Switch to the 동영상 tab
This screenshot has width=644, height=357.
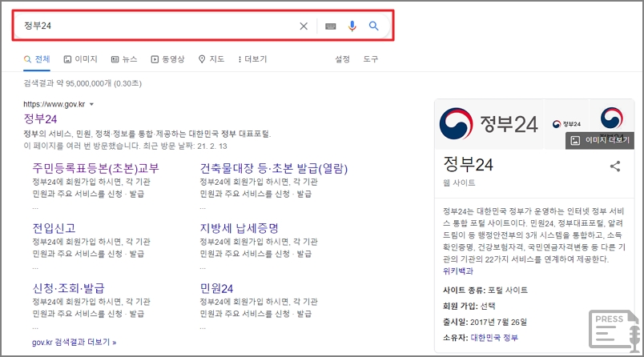pos(167,59)
